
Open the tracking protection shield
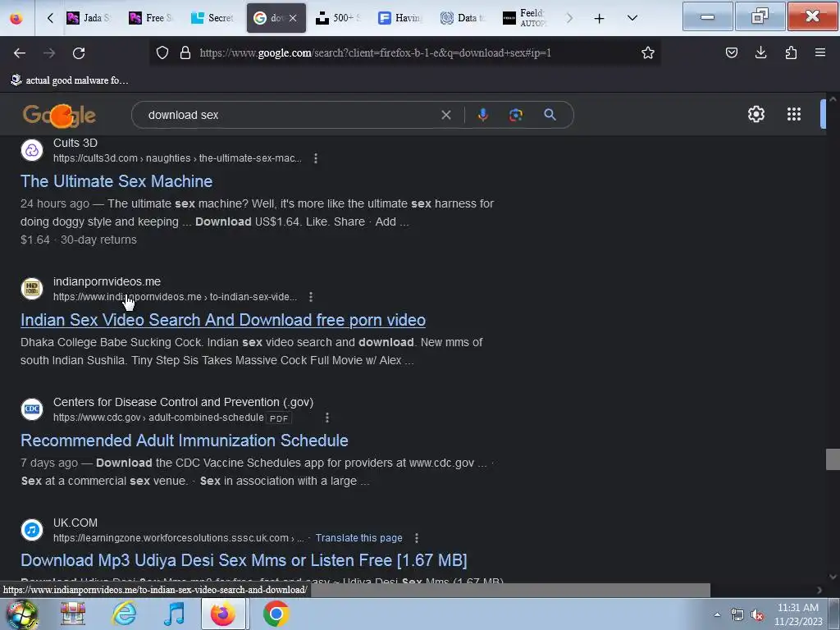tap(162, 52)
